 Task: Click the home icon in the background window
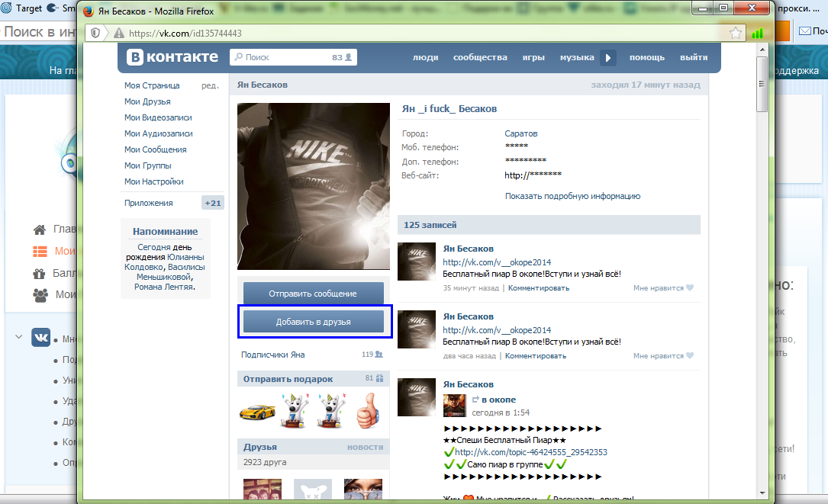point(40,230)
